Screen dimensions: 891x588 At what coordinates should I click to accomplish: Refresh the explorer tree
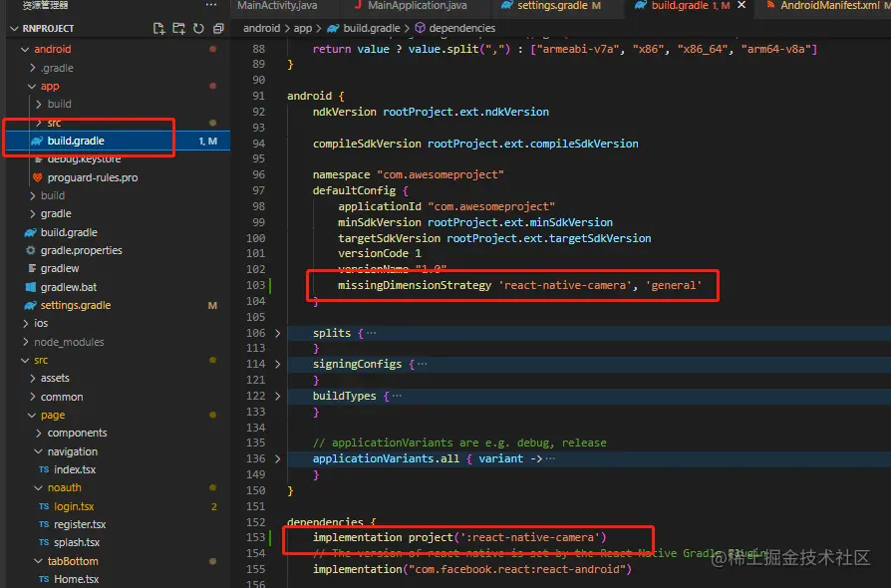click(x=198, y=28)
